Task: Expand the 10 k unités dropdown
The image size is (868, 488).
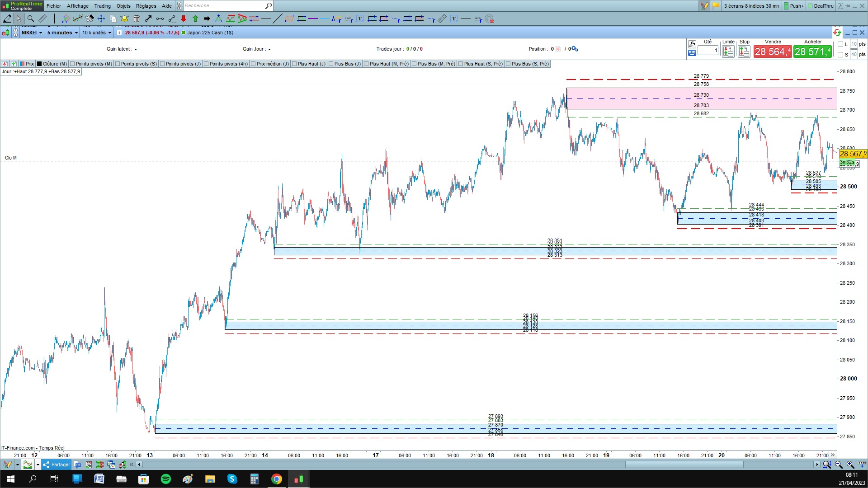Action: (96, 33)
